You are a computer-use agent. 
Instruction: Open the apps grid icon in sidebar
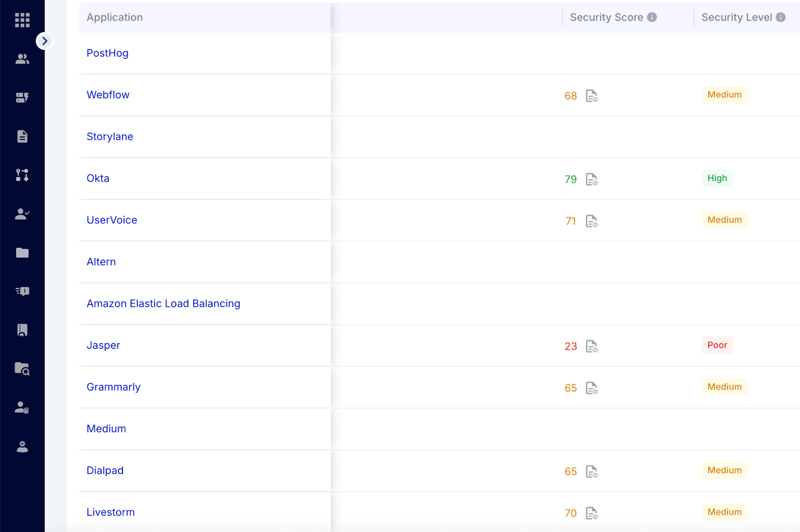22,20
